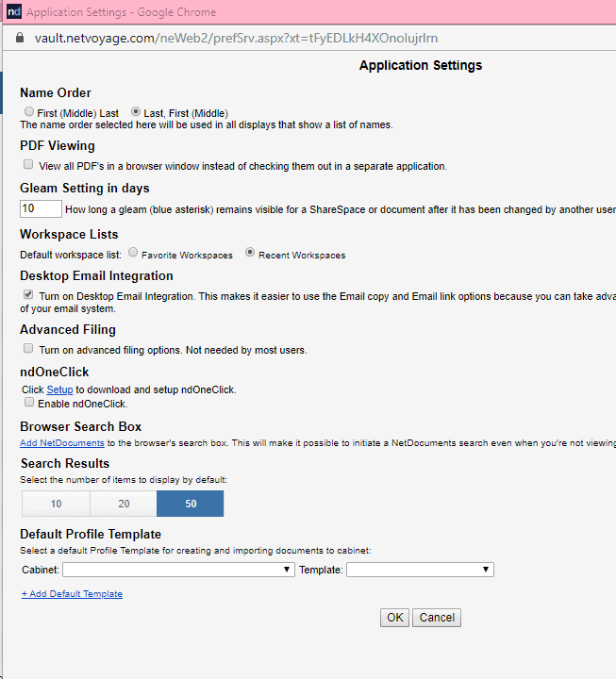Click the padlock secure site icon
Image resolution: width=616 pixels, height=679 pixels.
(20, 38)
